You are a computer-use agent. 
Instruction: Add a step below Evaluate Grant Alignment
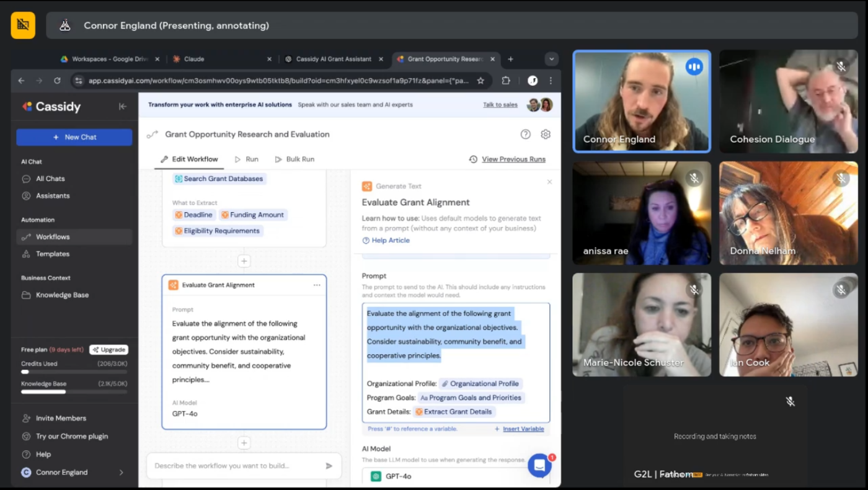tap(244, 443)
